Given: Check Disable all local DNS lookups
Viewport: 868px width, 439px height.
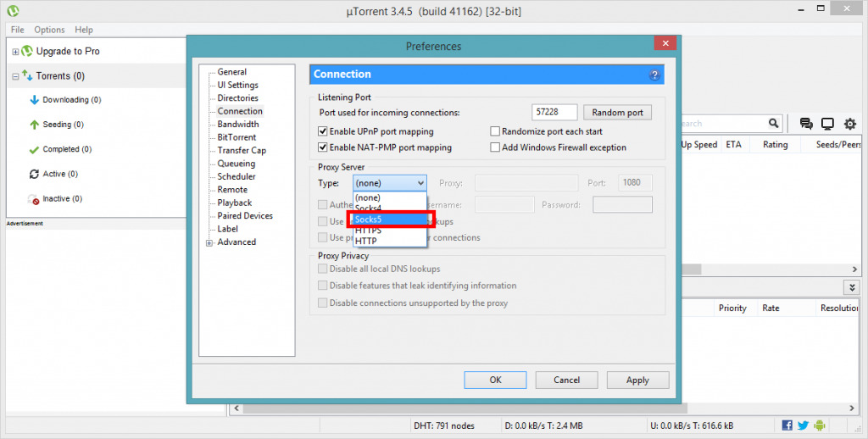Looking at the screenshot, I should point(323,269).
